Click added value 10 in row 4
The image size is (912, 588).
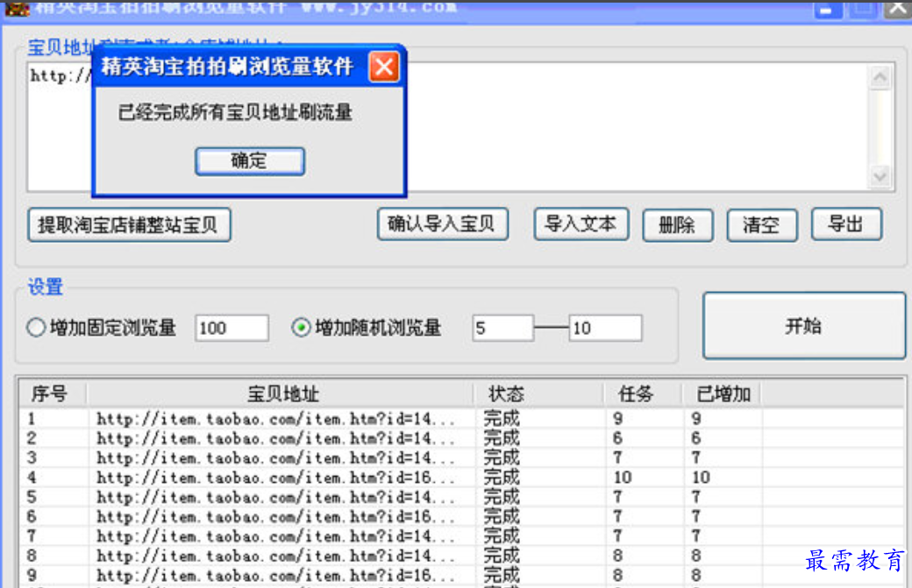tap(701, 478)
